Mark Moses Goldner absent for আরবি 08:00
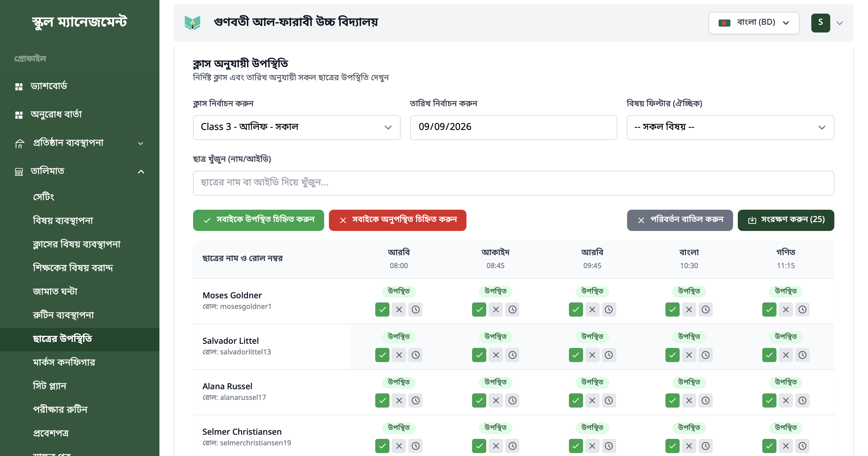 coord(399,310)
